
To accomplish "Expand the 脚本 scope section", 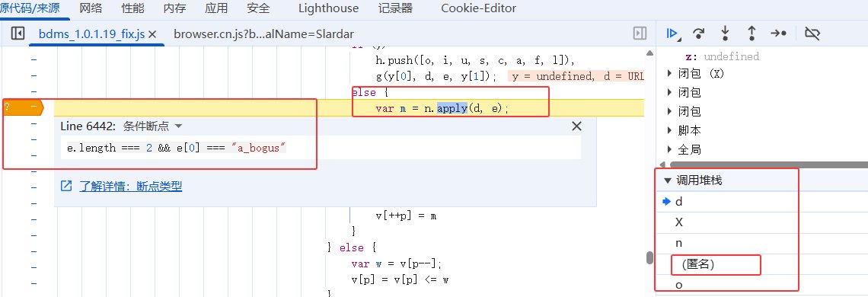I will 685,131.
